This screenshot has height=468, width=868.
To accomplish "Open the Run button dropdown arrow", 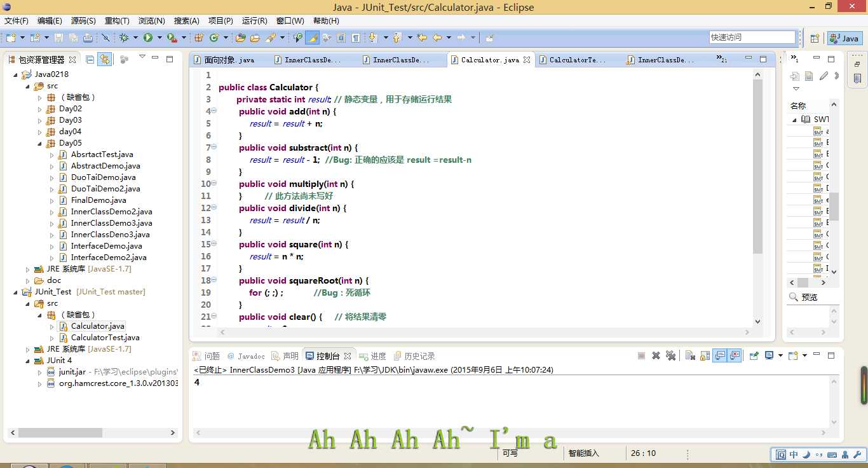I will point(159,38).
